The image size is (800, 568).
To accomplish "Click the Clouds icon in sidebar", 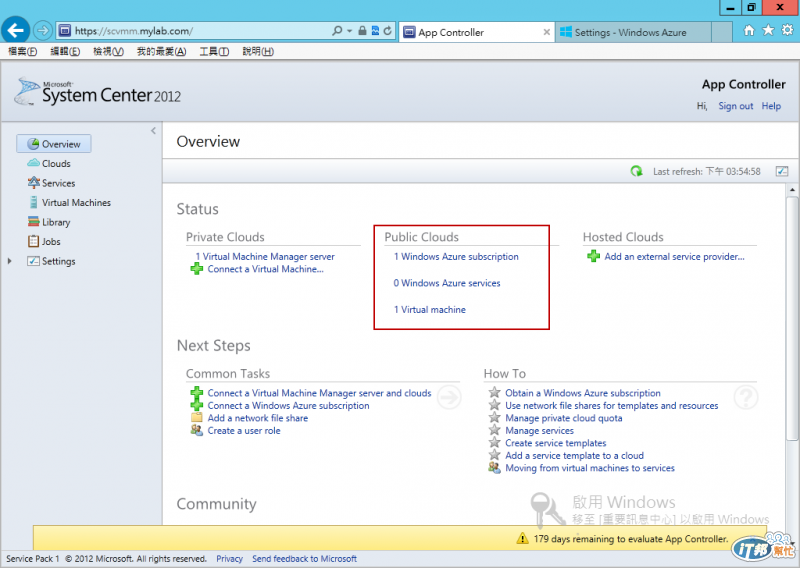I will (33, 163).
